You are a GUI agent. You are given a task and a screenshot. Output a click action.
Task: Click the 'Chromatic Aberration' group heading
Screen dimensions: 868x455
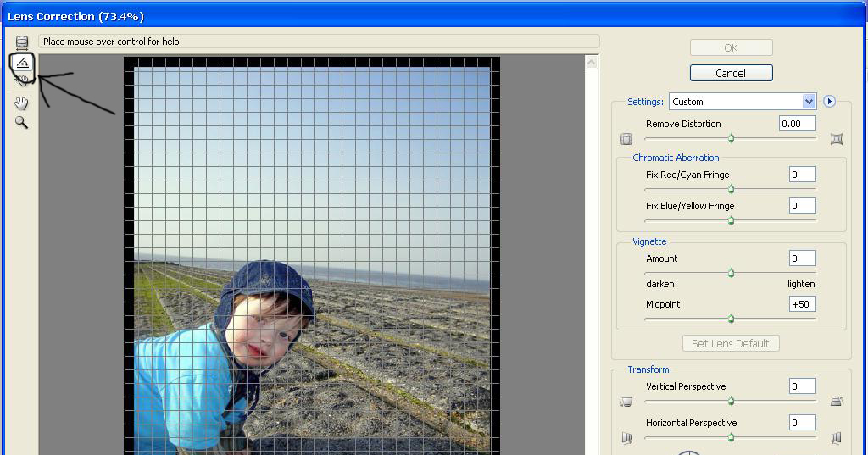676,158
